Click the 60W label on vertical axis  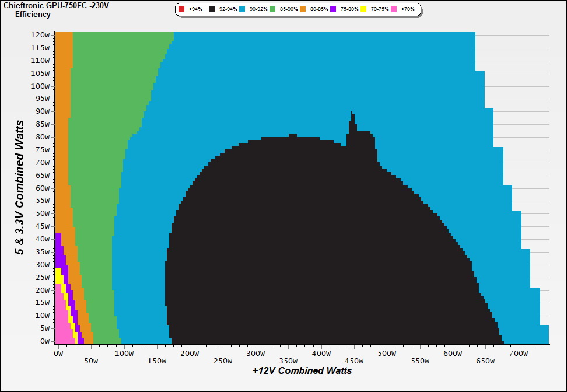click(42, 188)
